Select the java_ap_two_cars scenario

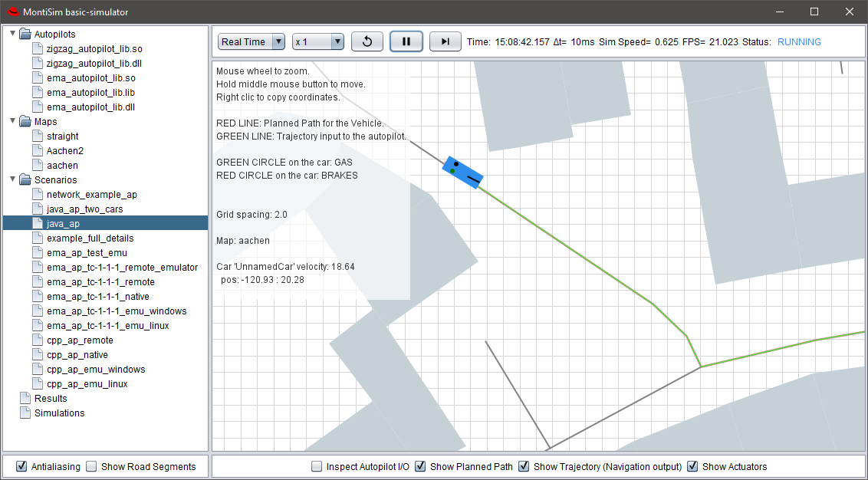(84, 209)
